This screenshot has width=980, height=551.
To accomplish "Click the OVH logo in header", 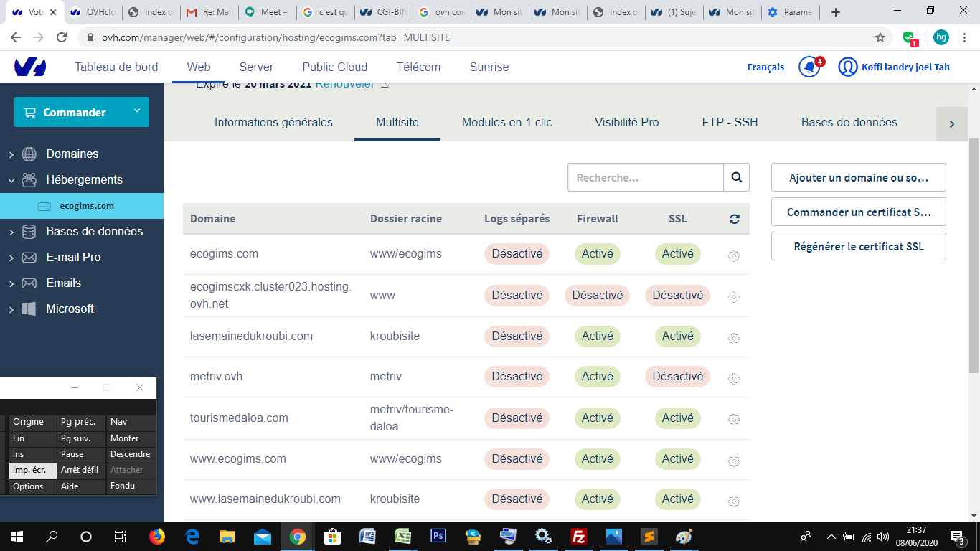I will tap(30, 67).
